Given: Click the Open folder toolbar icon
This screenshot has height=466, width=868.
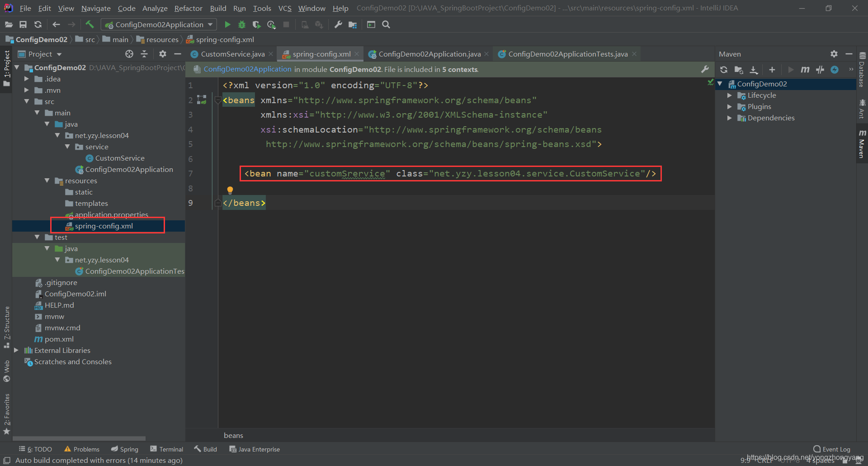Looking at the screenshot, I should [9, 24].
